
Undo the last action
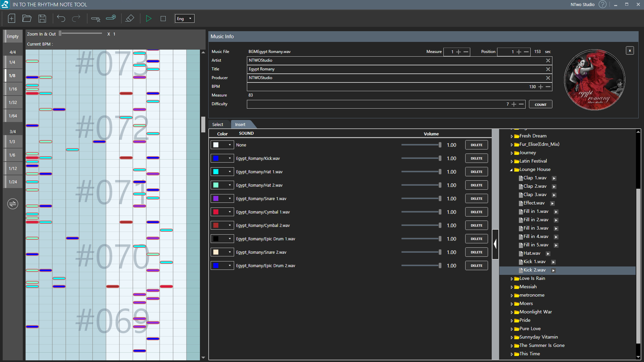coord(61,18)
